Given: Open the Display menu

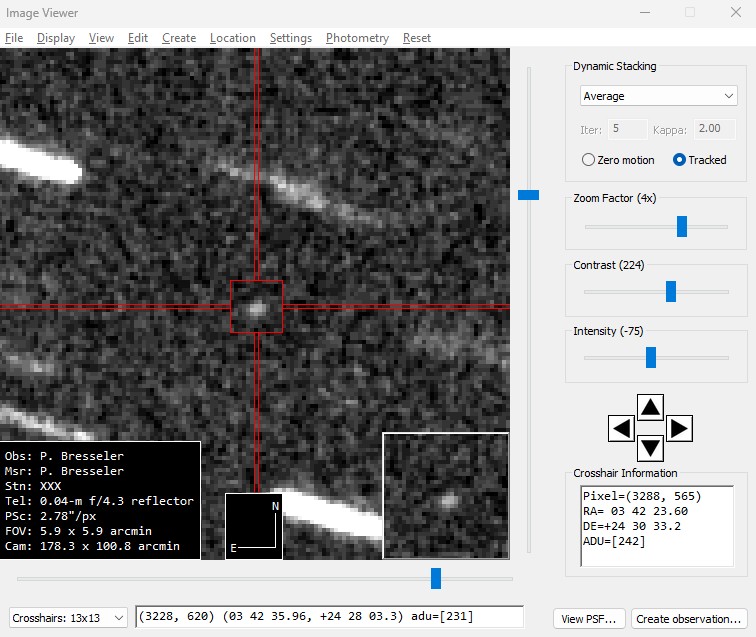Looking at the screenshot, I should point(56,38).
